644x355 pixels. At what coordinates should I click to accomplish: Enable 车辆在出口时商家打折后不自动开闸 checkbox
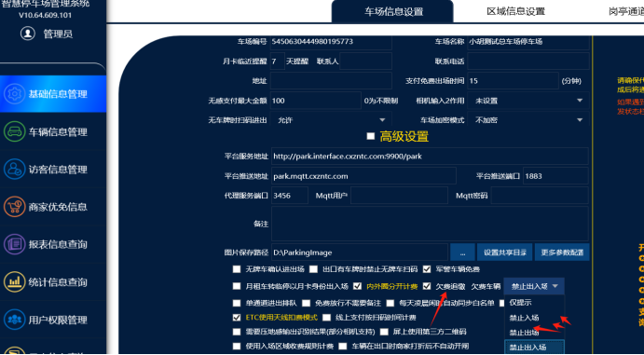(342, 347)
